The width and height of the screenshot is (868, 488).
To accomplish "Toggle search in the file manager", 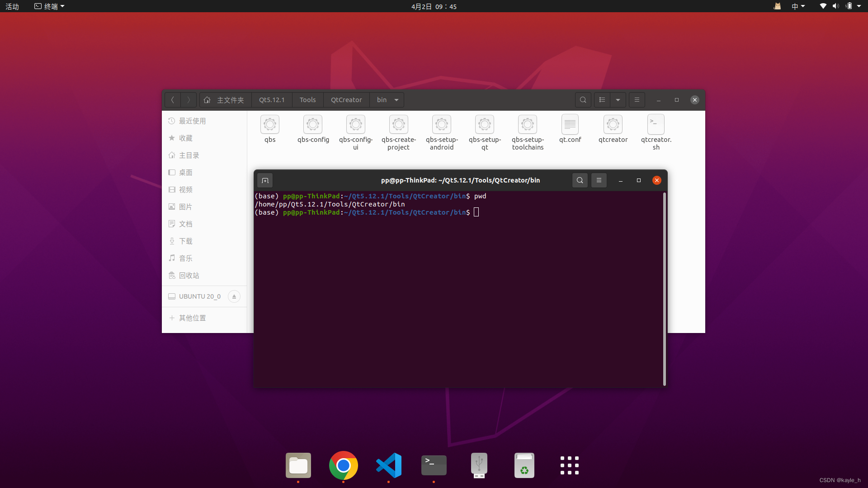I will (x=583, y=99).
